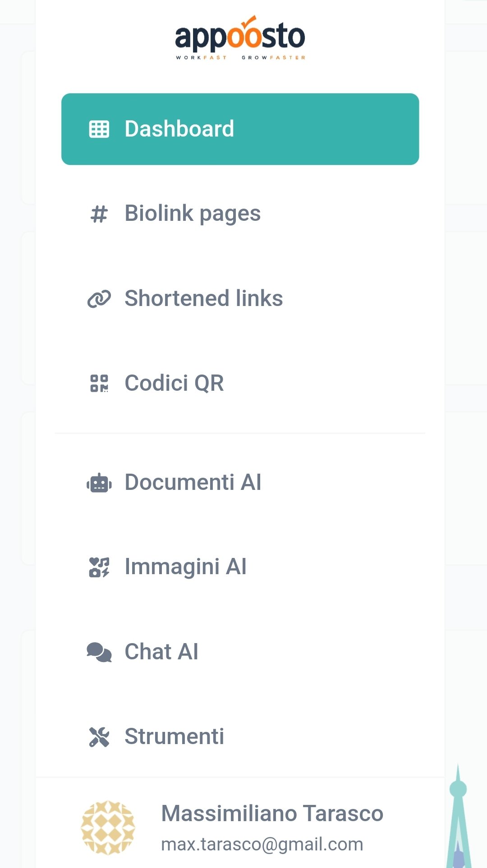Select the chat bubbles icon for Chat AI

98,652
